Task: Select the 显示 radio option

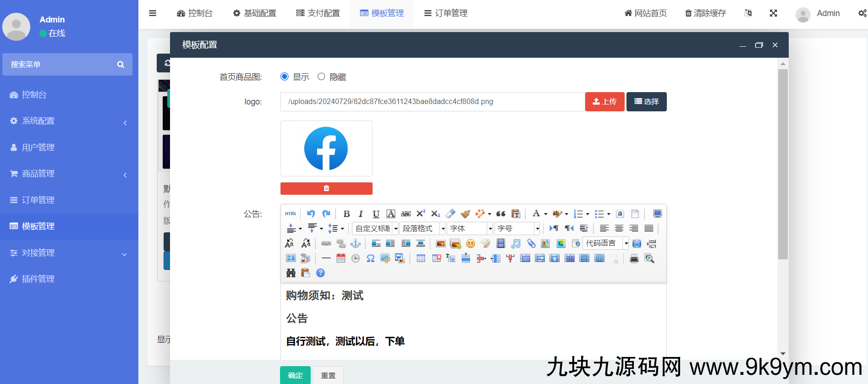Action: click(x=285, y=77)
